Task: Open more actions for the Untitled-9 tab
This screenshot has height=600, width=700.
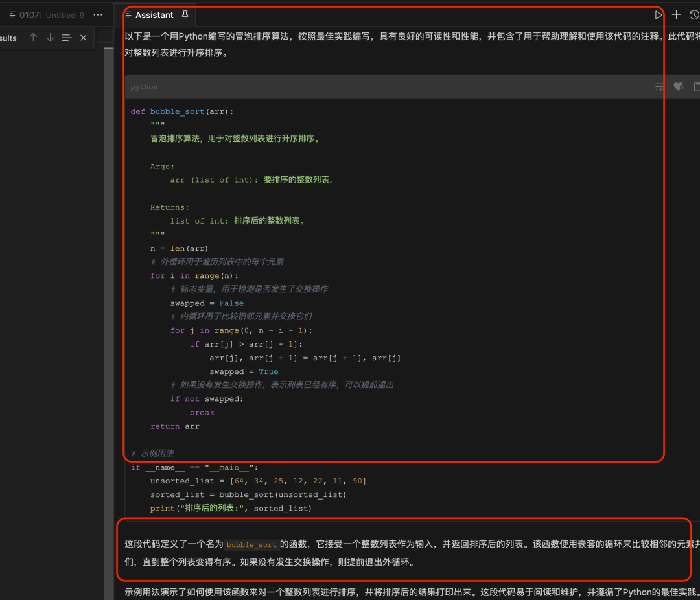Action: (x=98, y=15)
